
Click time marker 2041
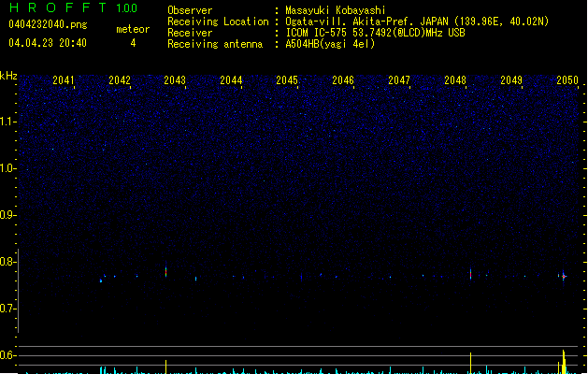64,80
